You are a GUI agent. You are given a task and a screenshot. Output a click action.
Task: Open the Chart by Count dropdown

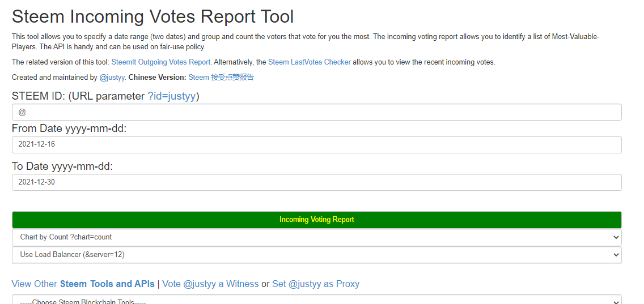tap(317, 237)
